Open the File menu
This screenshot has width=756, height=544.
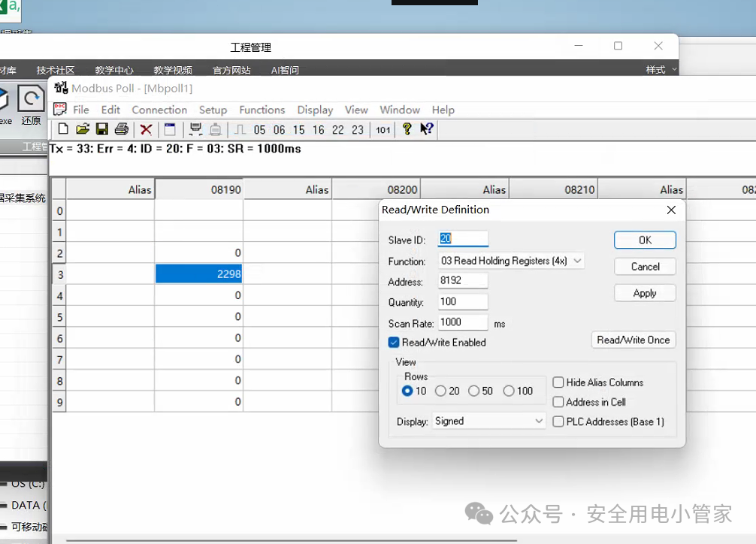[81, 110]
